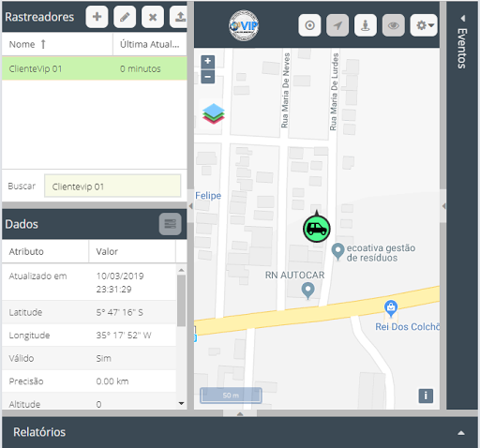
Task: Click the green car marker on map
Action: click(317, 229)
